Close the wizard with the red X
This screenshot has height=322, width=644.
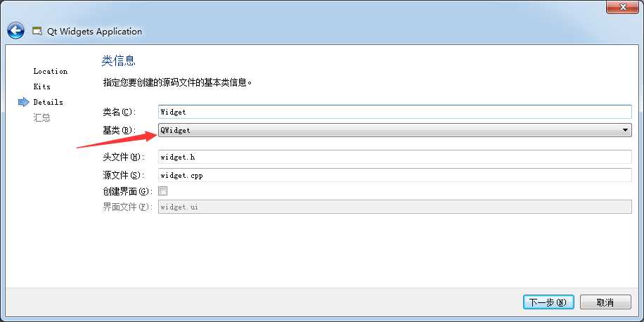click(623, 6)
